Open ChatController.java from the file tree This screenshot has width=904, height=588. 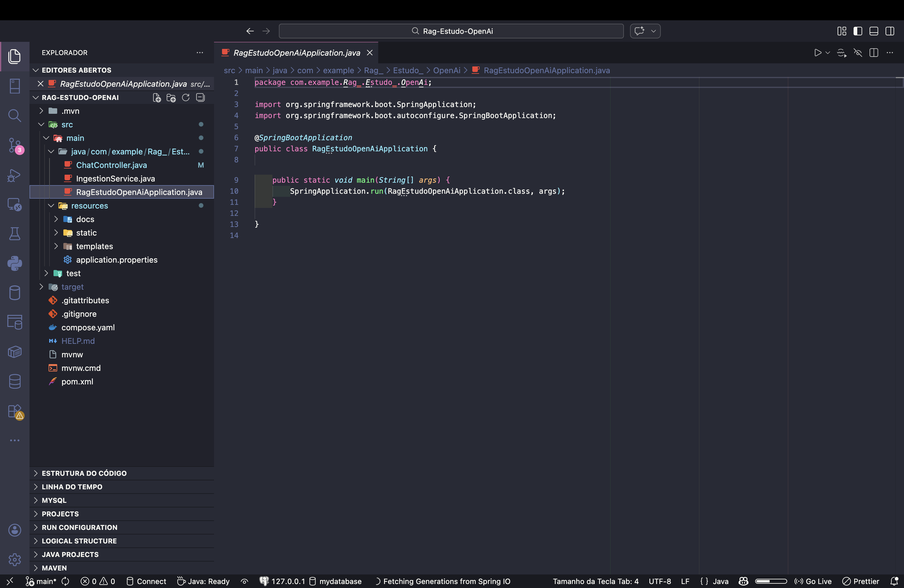pos(111,165)
